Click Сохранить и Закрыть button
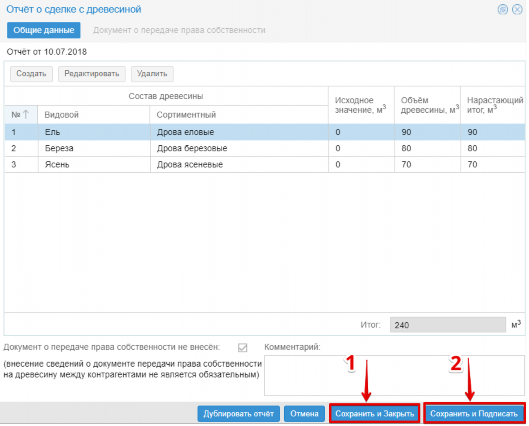529x426 pixels. tap(374, 414)
